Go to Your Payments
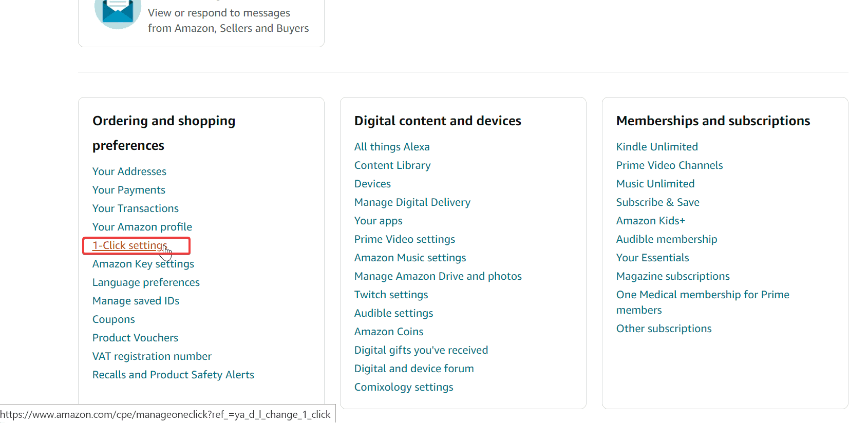 tap(129, 190)
